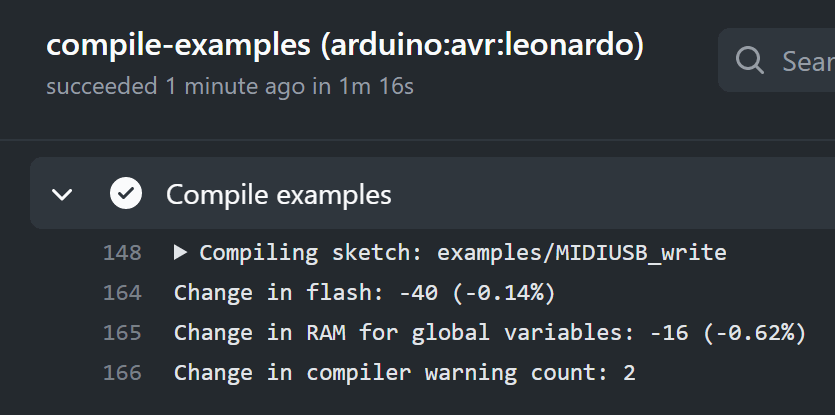Expand the Compiling sketch disclosure triangle
835x415 pixels.
pyautogui.click(x=181, y=252)
